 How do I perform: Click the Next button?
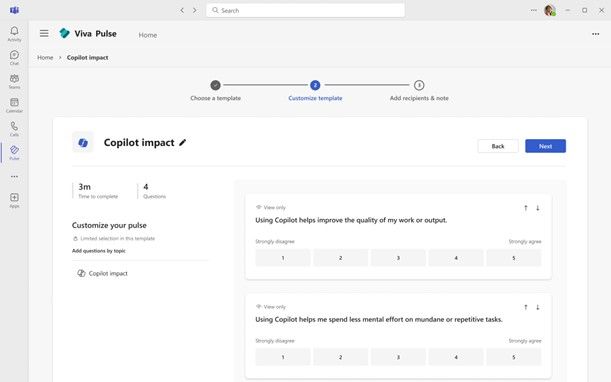545,146
